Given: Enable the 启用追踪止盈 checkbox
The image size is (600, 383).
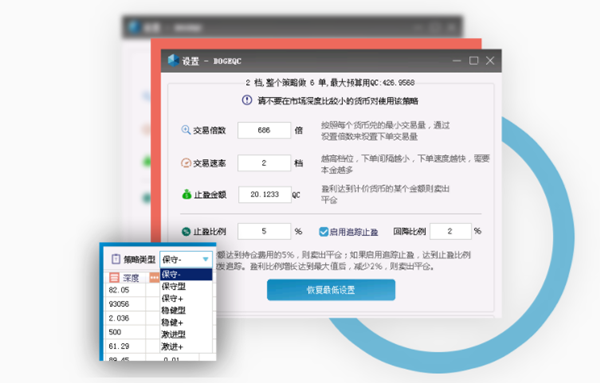Looking at the screenshot, I should 324,231.
